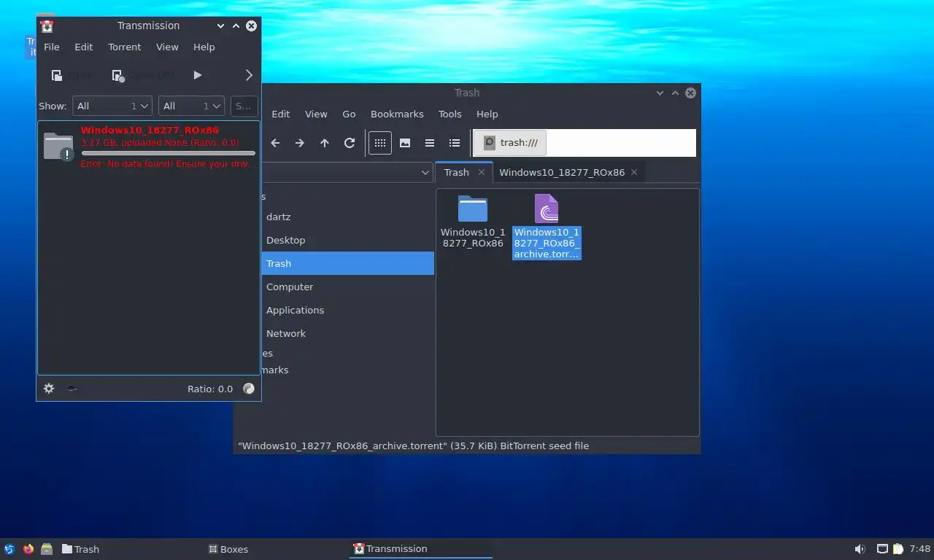Click the Transmission app icon in title bar
The width and height of the screenshot is (934, 560).
(47, 26)
